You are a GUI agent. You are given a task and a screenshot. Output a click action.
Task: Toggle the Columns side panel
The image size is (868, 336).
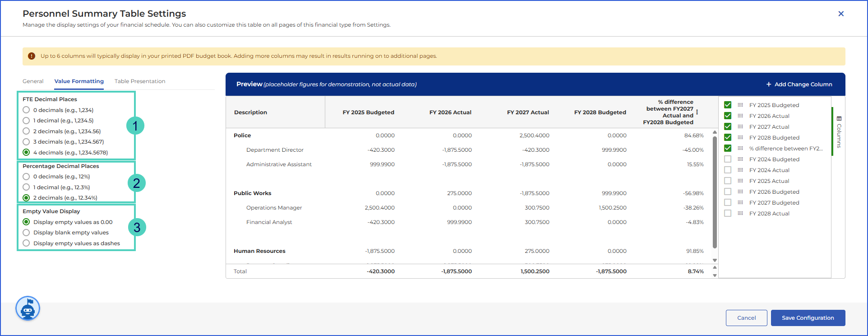pyautogui.click(x=839, y=132)
